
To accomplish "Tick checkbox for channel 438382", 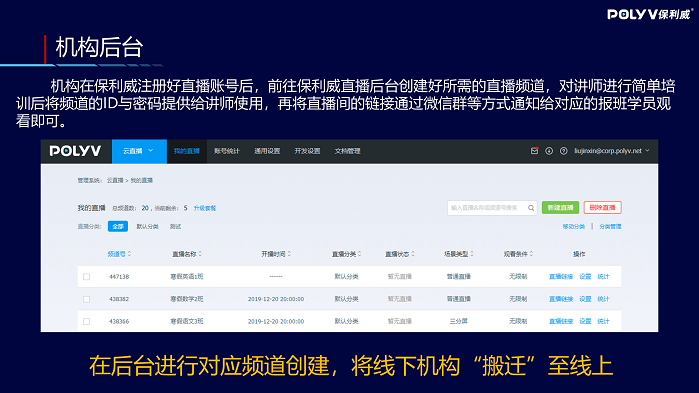I will coord(86,299).
